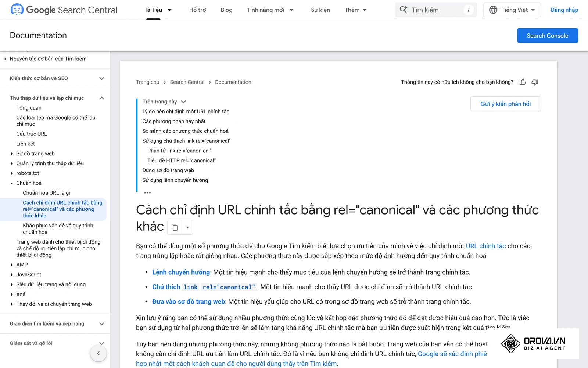Click the Search Console button
The image size is (588, 368).
tap(548, 36)
